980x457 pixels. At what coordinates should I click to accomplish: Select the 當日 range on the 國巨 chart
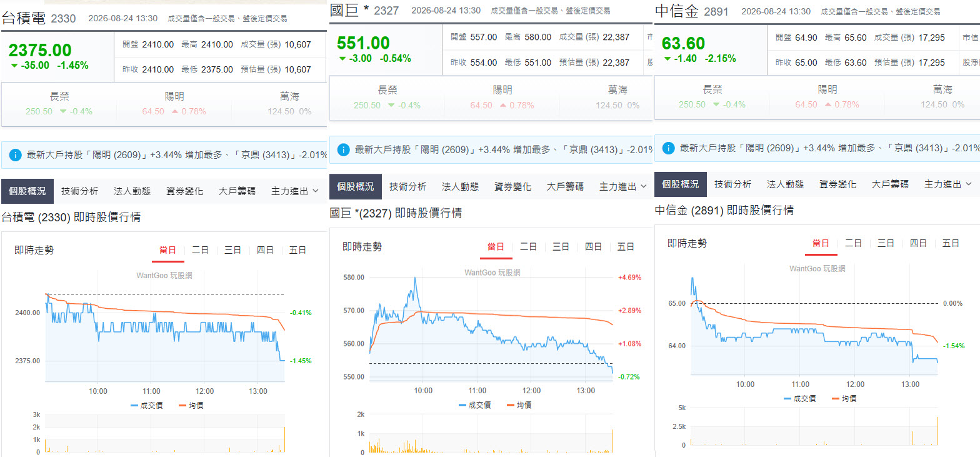(496, 247)
